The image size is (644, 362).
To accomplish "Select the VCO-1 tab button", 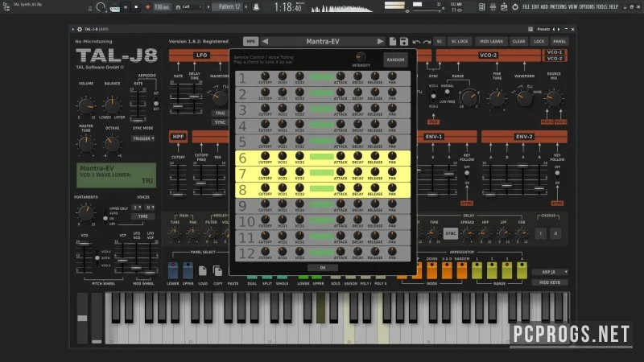I will coord(555,52).
